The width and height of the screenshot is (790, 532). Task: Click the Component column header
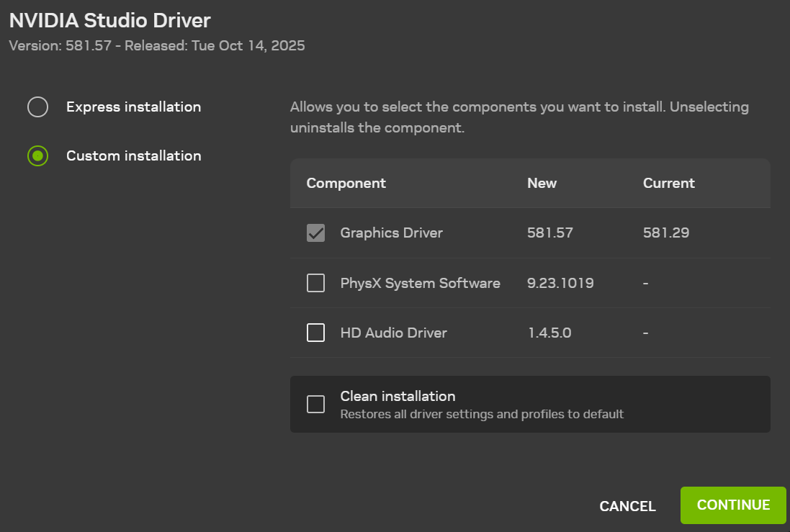[x=346, y=184]
